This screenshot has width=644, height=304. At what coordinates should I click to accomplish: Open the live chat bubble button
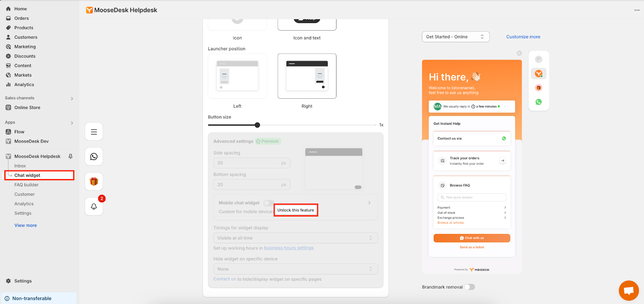pos(629,291)
